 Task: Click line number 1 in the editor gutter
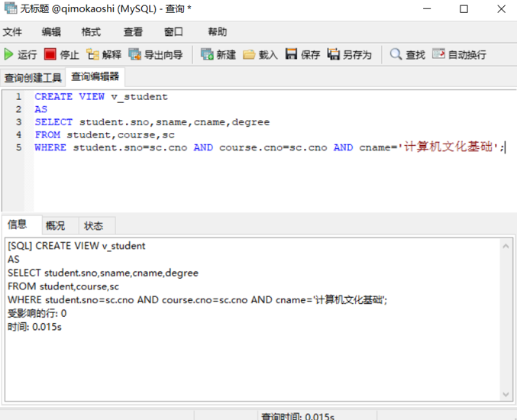point(18,96)
